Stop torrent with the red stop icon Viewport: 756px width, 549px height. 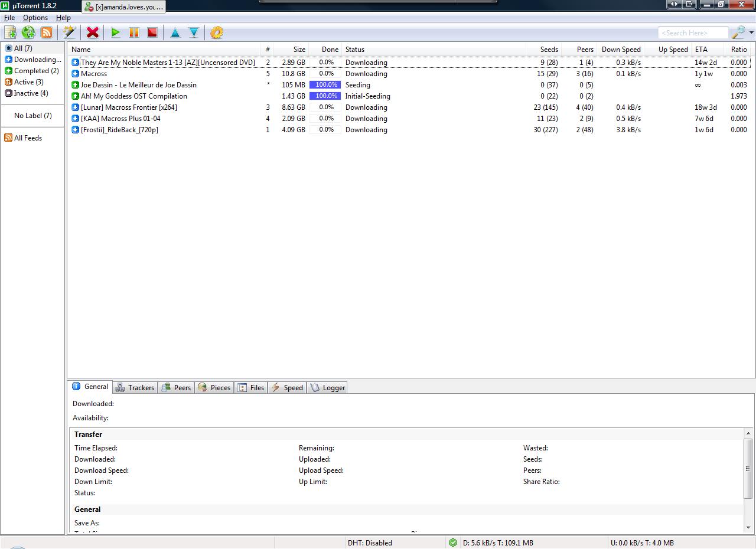tap(152, 33)
